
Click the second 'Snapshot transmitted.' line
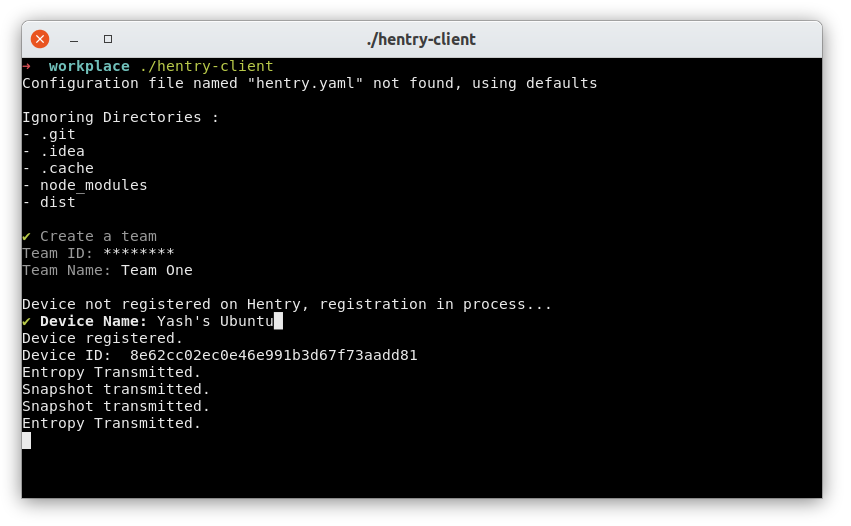[116, 406]
